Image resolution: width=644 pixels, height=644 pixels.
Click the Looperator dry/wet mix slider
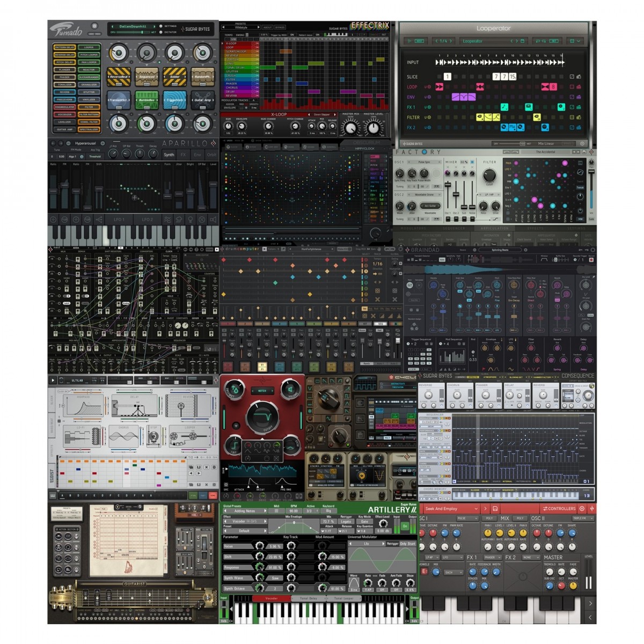(513, 144)
